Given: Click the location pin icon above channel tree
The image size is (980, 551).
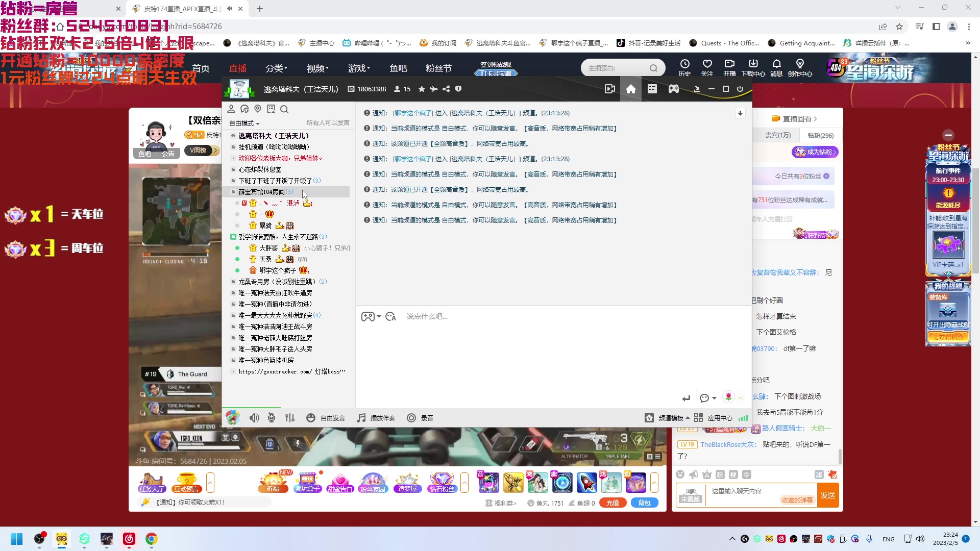Looking at the screenshot, I should (x=258, y=109).
